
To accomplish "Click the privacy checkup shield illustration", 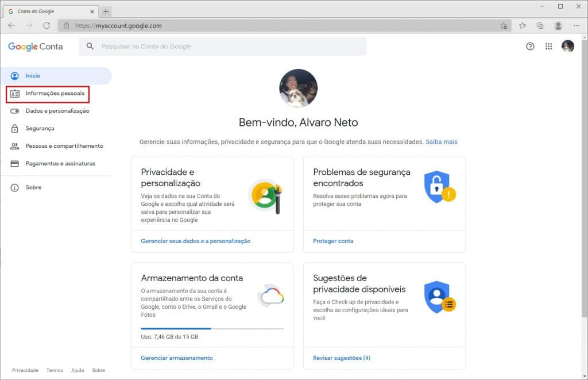I will click(439, 297).
